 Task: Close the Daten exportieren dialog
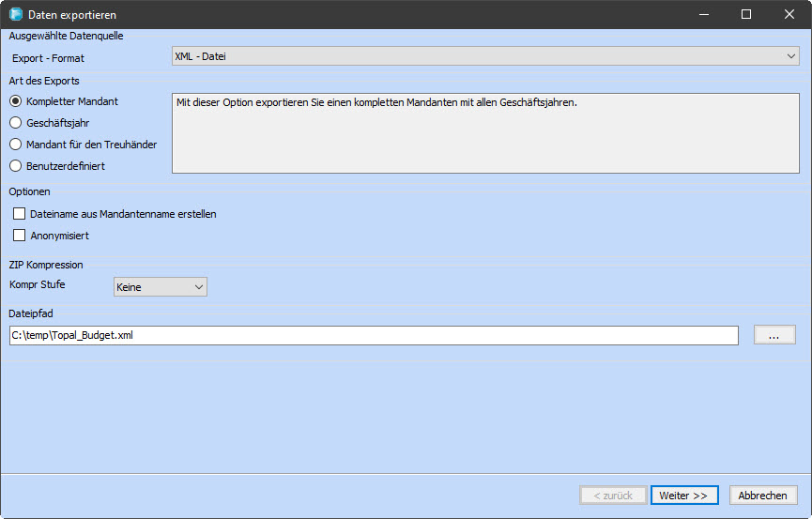point(789,15)
